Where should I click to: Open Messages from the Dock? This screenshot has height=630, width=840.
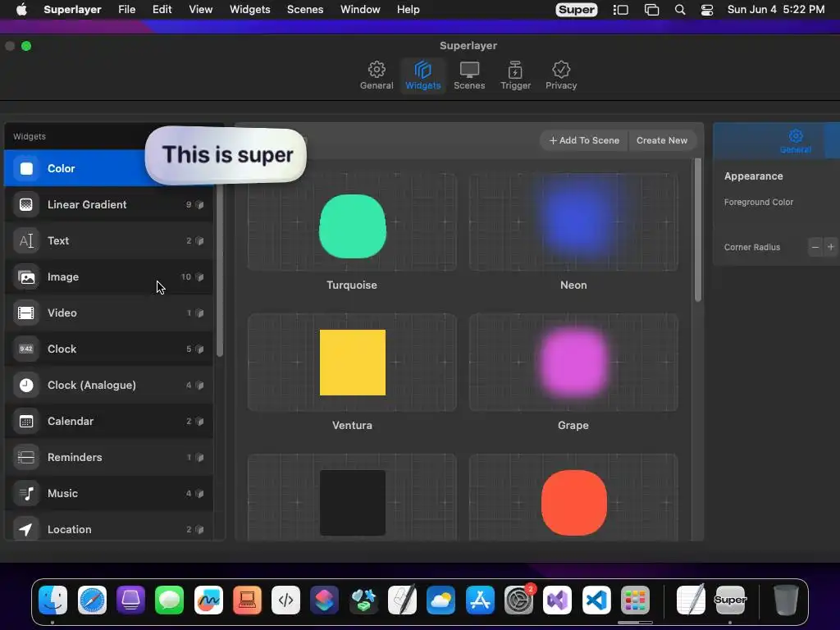coord(169,600)
